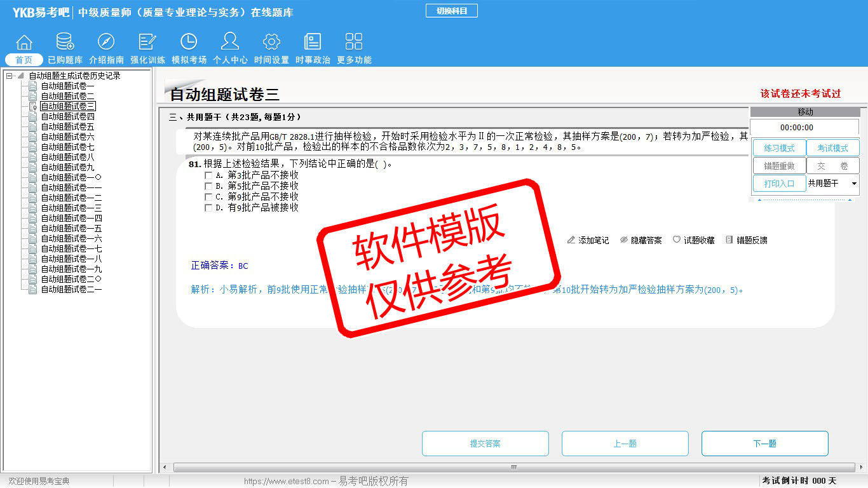Toggle 隐藏答案 to hide the answer

tap(641, 240)
